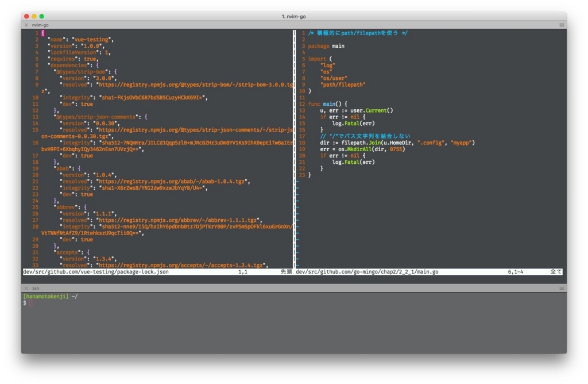Viewport: 588px width, 384px height.
Task: Click the "abab": { line
Action: (x=67, y=168)
